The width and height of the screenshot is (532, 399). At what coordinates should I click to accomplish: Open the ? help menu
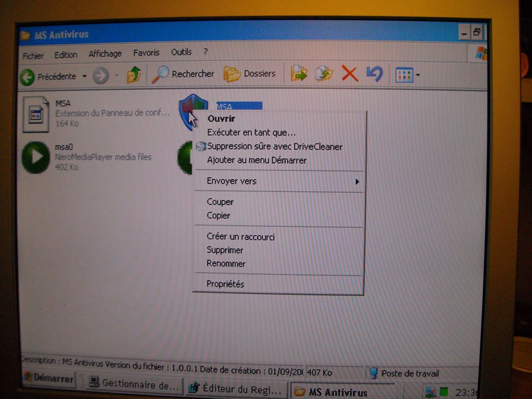tap(205, 51)
